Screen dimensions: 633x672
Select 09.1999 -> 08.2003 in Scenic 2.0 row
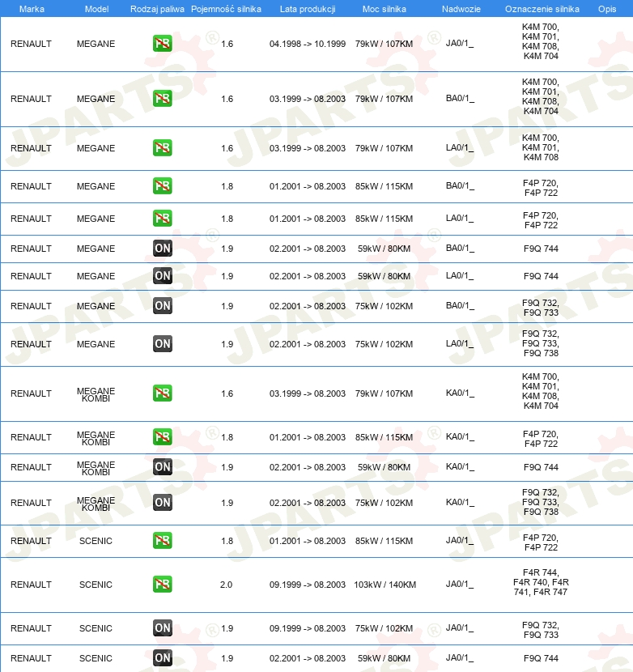tap(308, 585)
